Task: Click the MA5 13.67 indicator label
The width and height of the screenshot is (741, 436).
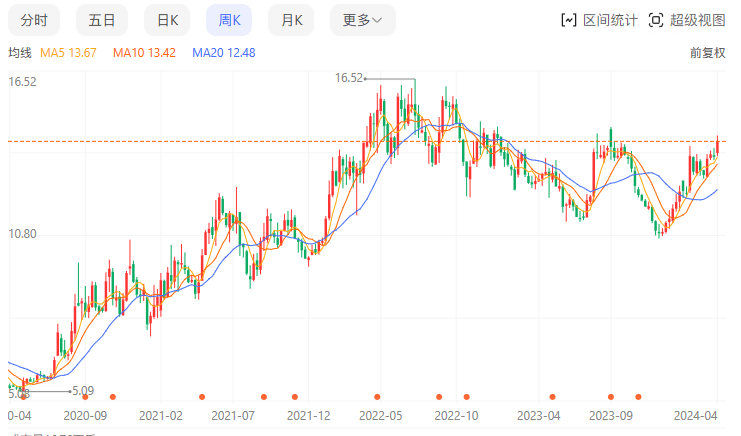Action: coord(68,53)
